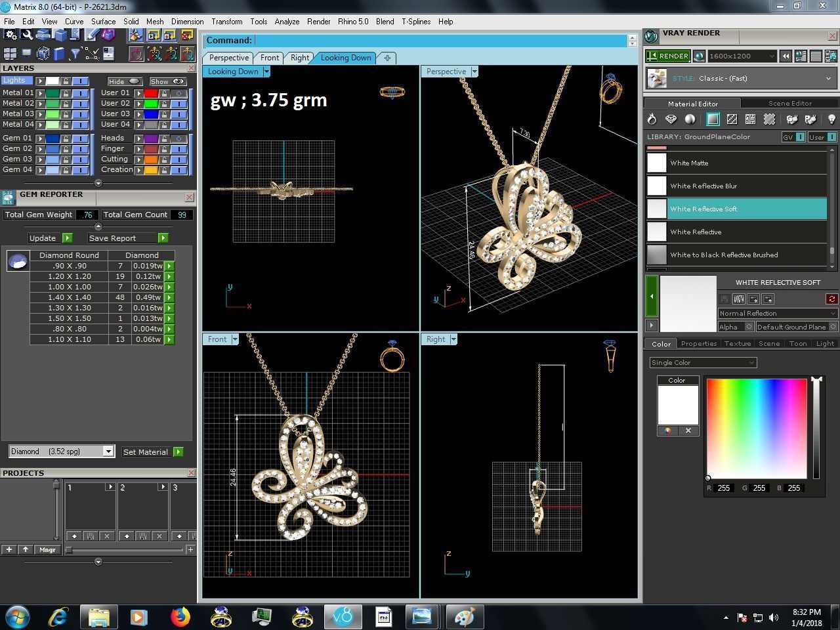The height and width of the screenshot is (630, 840).
Task: Click the wrench tool icon in top toolbar
Action: 27,34
